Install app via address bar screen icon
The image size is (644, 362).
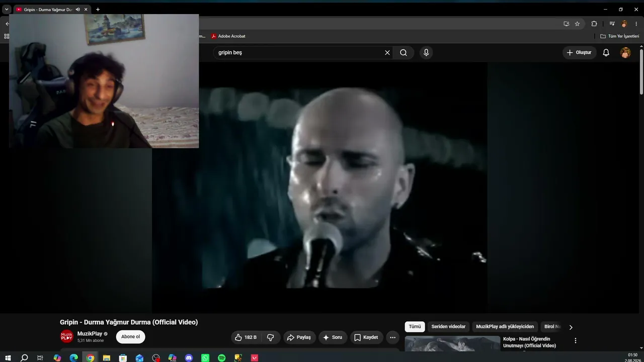pos(567,24)
